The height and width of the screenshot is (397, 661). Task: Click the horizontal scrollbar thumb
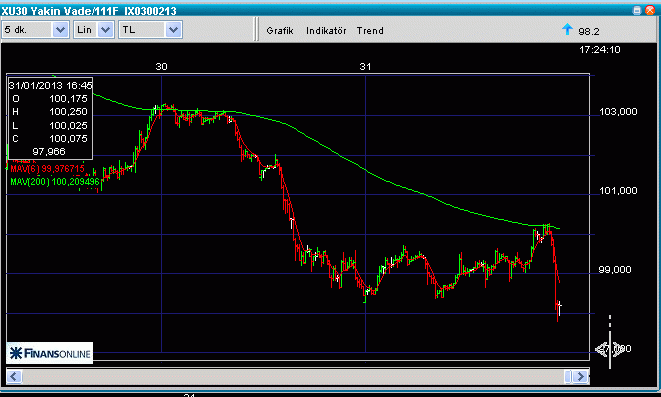tap(568, 376)
